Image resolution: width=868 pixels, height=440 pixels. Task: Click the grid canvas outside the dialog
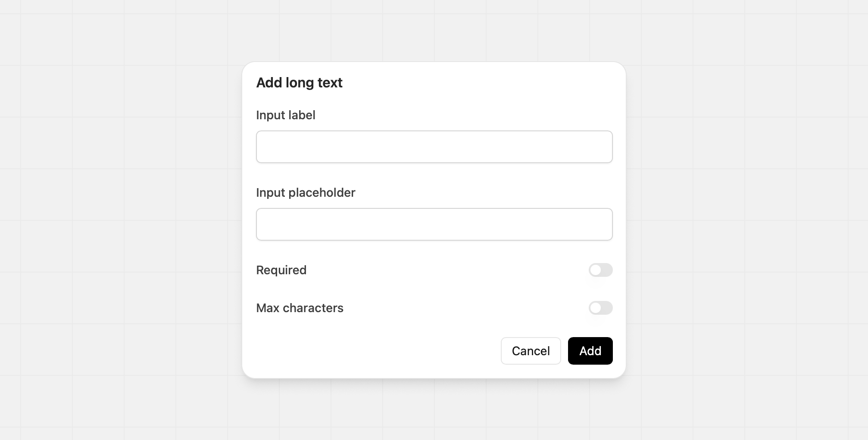tap(121, 215)
